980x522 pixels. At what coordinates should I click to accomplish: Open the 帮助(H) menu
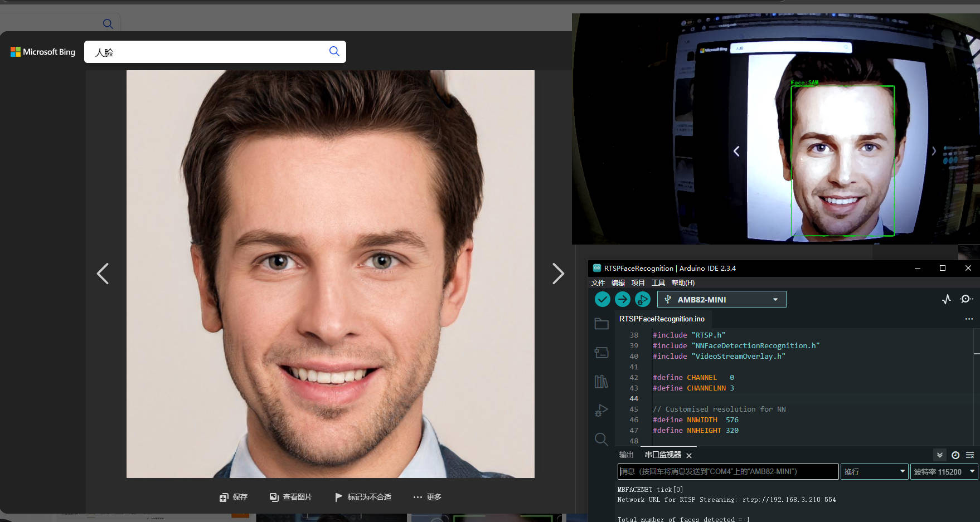[x=683, y=283]
